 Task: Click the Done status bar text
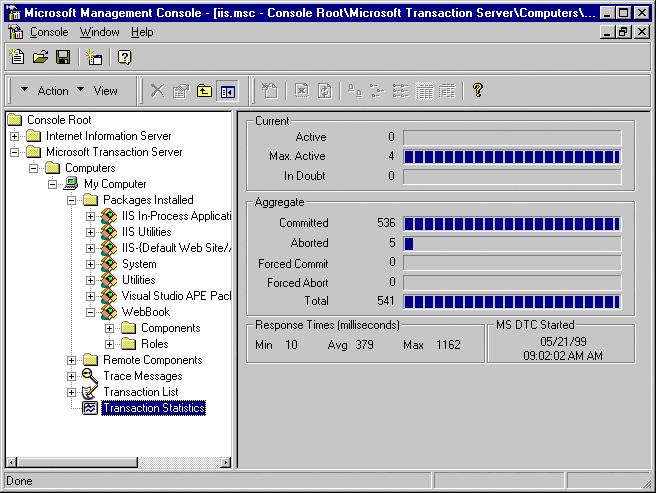click(19, 481)
